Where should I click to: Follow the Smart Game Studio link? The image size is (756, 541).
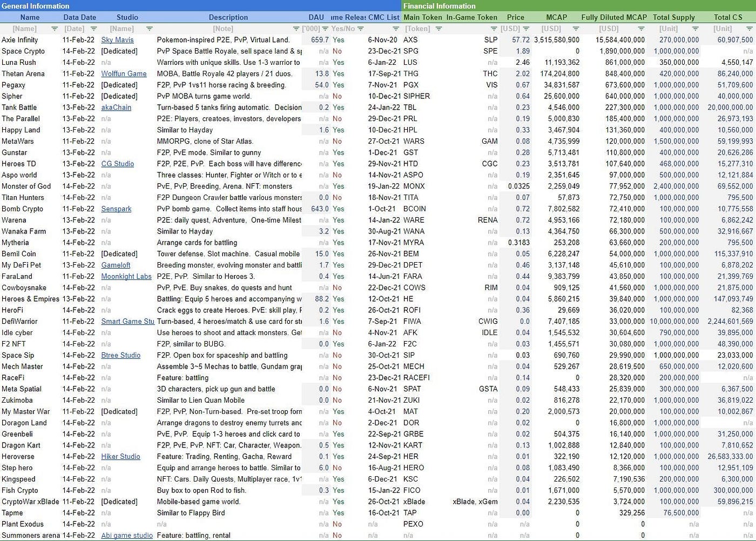point(127,321)
